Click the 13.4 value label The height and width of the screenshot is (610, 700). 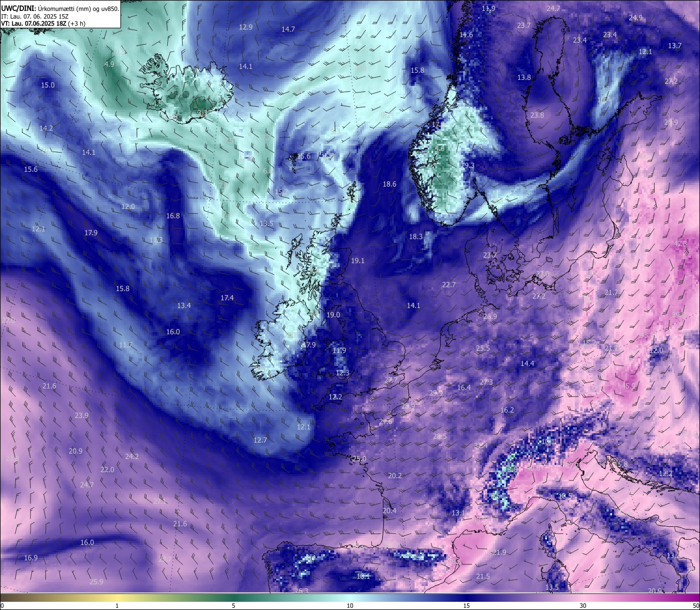pyautogui.click(x=184, y=305)
